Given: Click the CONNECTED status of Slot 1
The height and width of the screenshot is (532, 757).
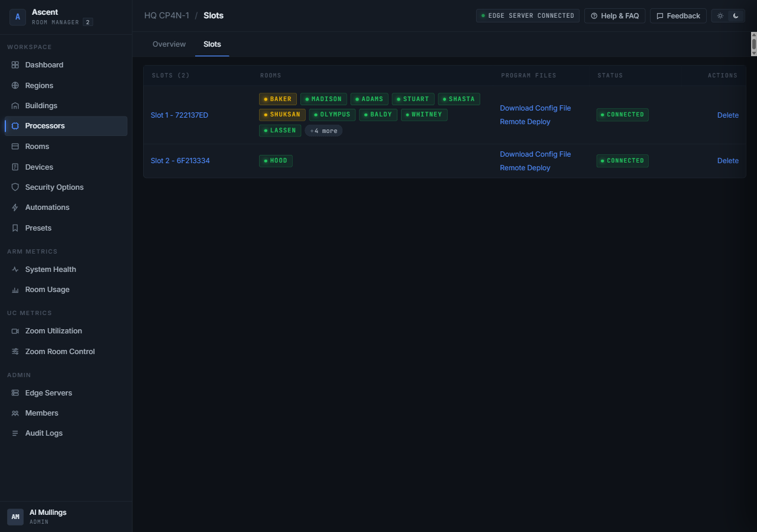Looking at the screenshot, I should (622, 115).
